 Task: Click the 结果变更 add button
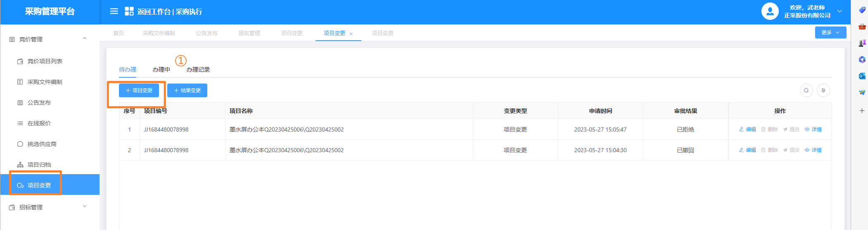tap(187, 90)
